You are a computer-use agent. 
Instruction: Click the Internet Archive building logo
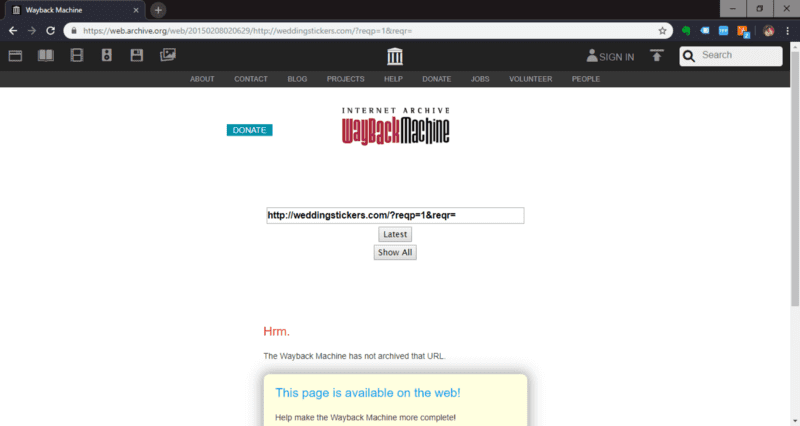396,55
